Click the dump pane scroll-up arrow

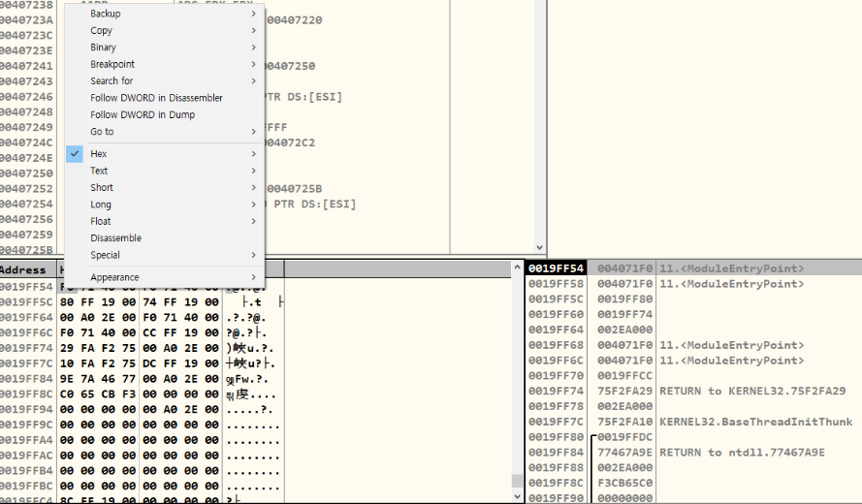tap(517, 268)
